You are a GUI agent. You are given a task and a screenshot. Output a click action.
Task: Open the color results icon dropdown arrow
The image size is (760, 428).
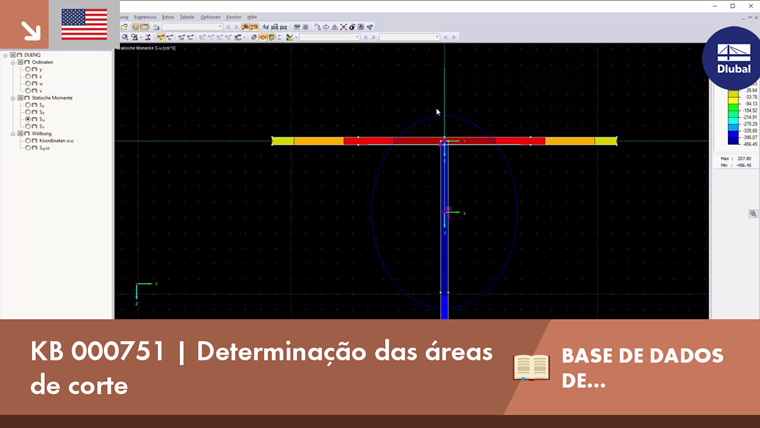(296, 37)
